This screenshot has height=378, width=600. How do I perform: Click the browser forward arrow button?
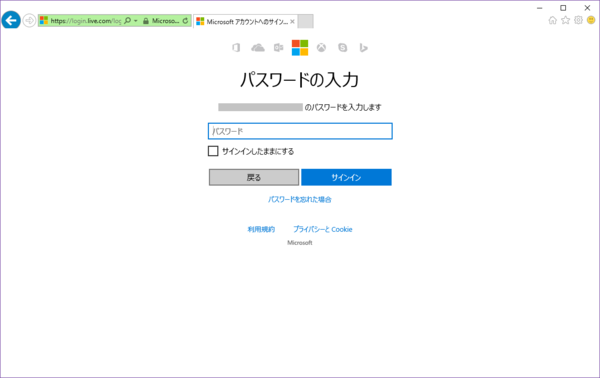29,20
